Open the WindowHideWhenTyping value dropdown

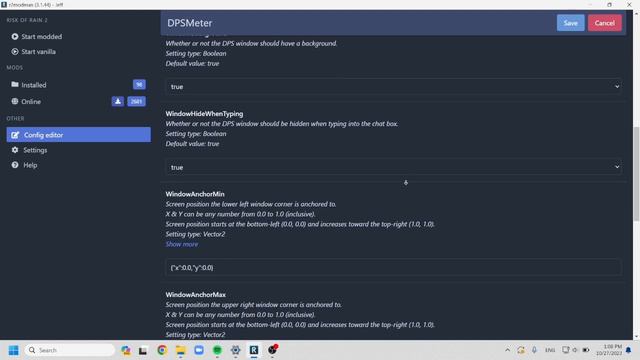[393, 167]
